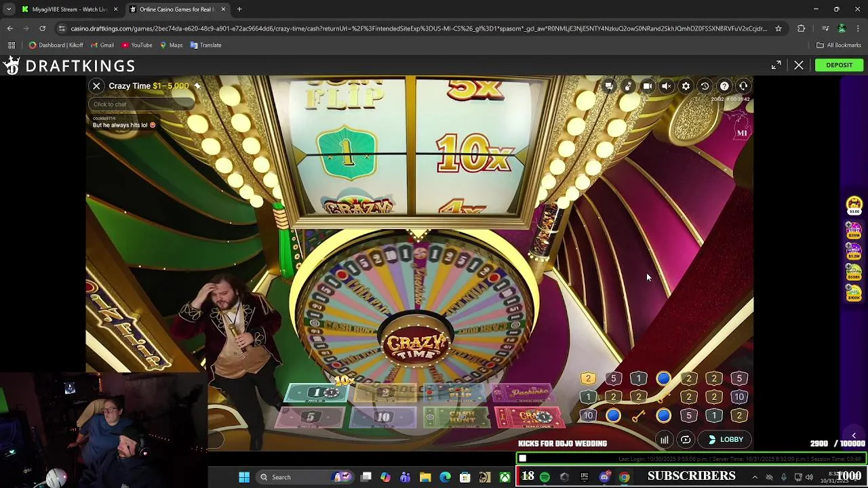Place bet on the 1 spot
Viewport: 868px width, 488px height.
coord(317,392)
